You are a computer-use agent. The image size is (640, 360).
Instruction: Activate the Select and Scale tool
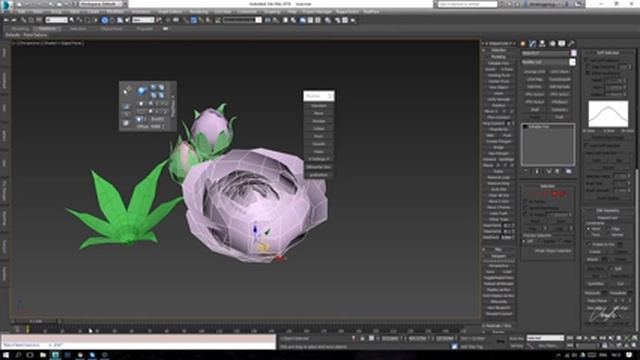click(x=120, y=20)
